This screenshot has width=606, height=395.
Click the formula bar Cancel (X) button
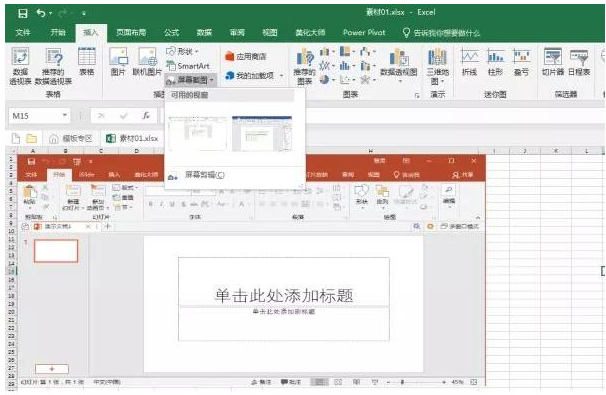(101, 116)
